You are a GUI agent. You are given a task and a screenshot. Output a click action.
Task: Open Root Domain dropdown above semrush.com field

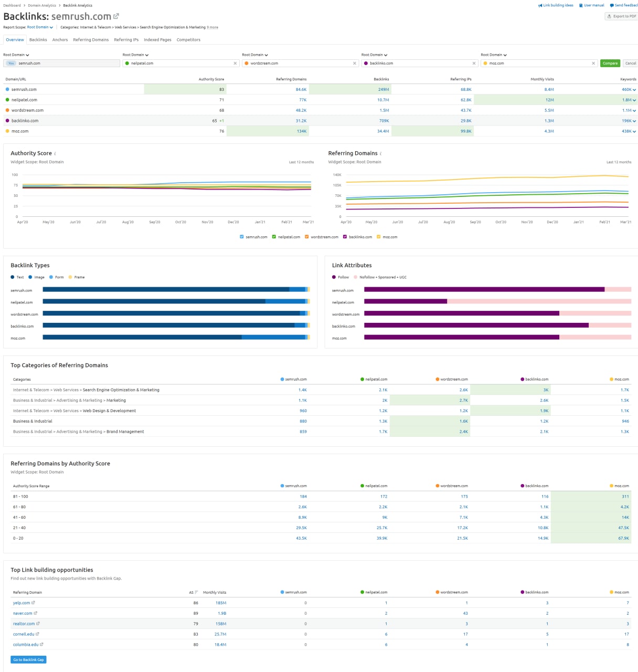pos(16,55)
